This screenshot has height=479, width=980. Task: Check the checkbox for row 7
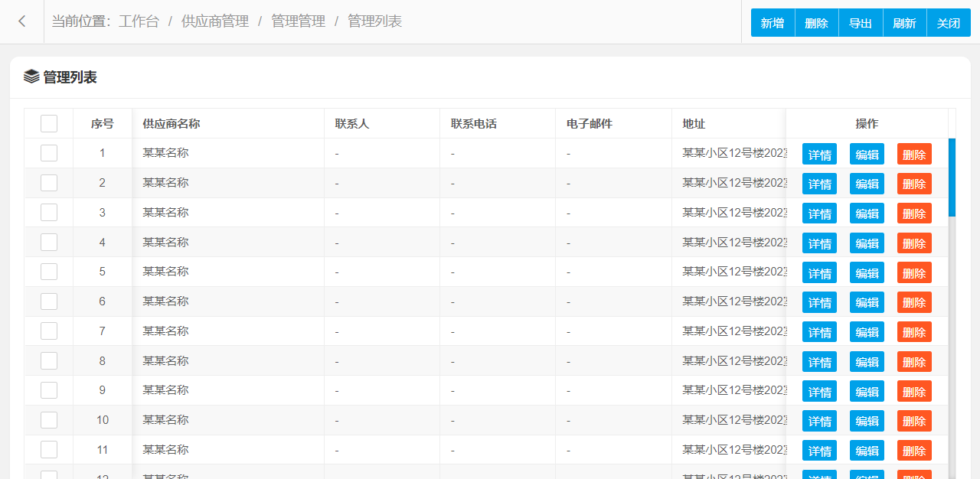pos(49,331)
